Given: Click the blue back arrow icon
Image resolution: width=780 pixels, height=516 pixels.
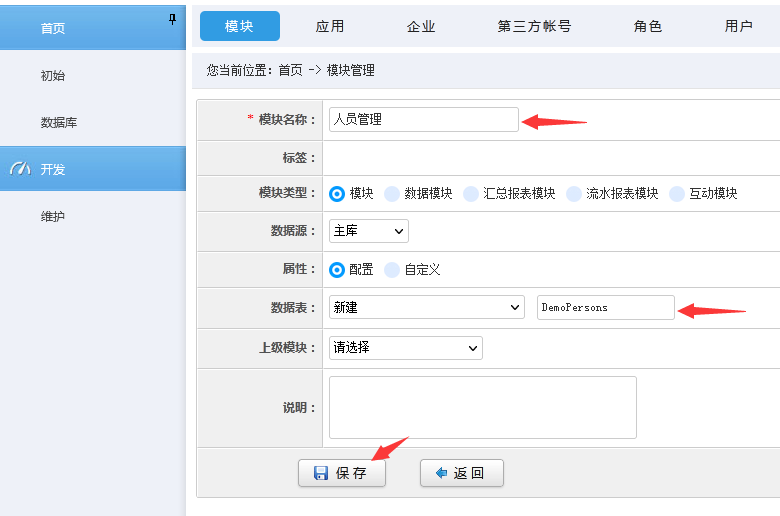Looking at the screenshot, I should pos(441,473).
